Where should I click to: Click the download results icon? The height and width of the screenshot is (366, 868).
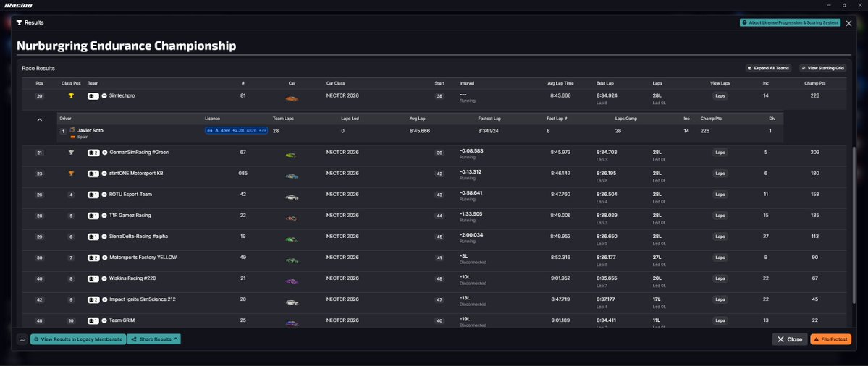[x=22, y=339]
